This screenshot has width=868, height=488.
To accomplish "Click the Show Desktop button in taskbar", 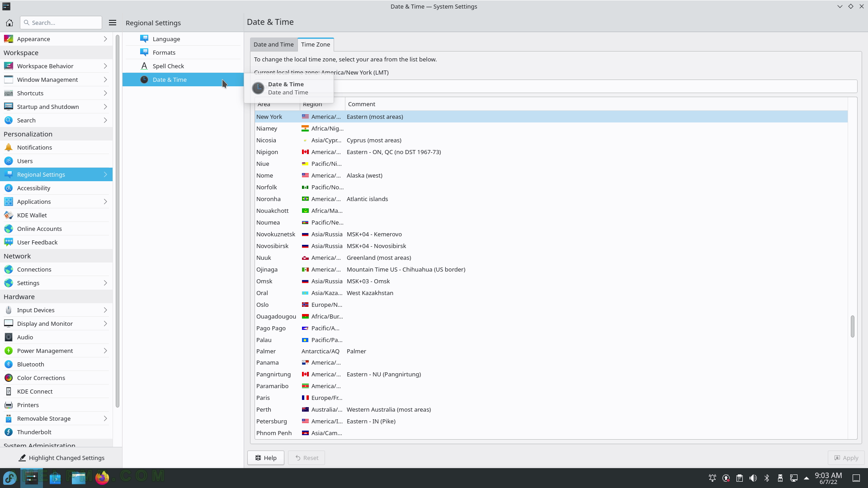I will coord(856,478).
